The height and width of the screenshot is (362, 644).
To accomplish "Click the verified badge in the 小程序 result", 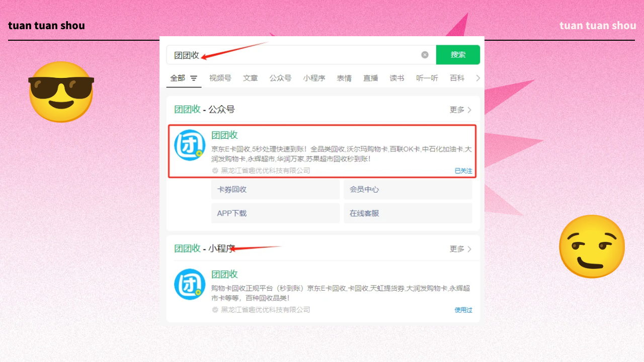I will pyautogui.click(x=215, y=310).
